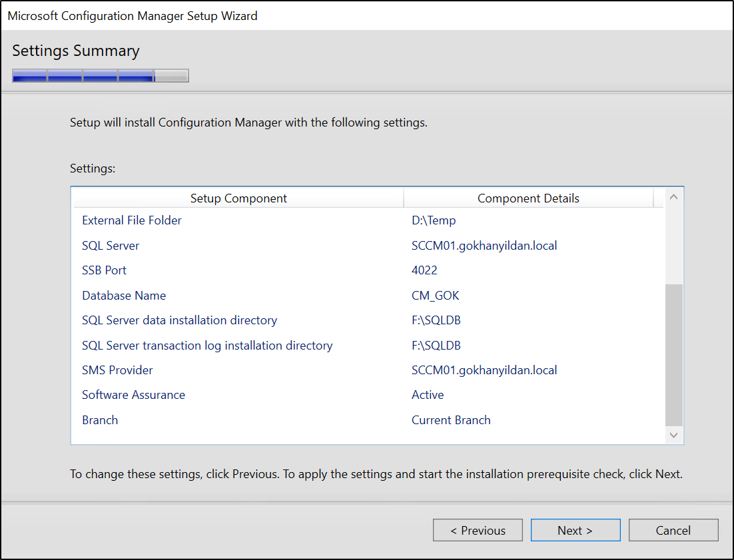Select F:\SQLDB value for data directory
734x560 pixels.
pyautogui.click(x=436, y=320)
